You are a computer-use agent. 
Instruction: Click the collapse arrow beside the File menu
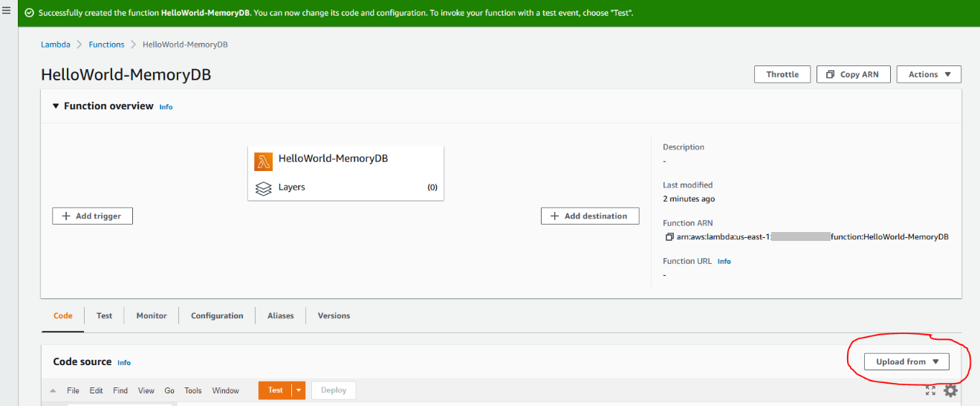point(53,391)
